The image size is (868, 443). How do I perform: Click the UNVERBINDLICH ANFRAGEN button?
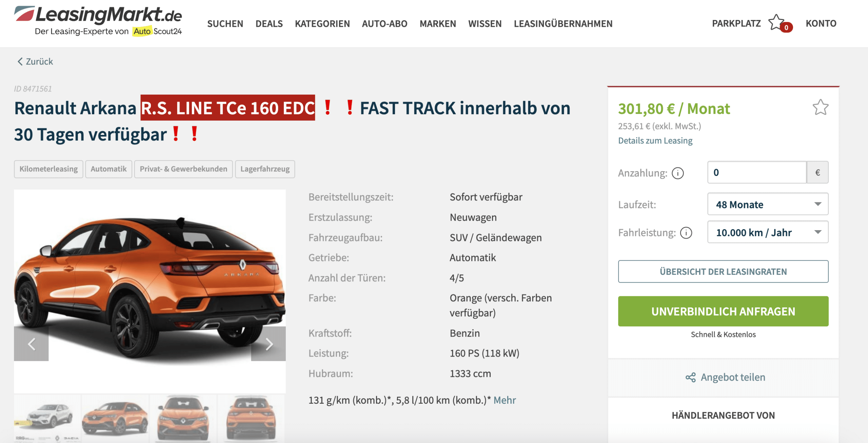tap(723, 311)
